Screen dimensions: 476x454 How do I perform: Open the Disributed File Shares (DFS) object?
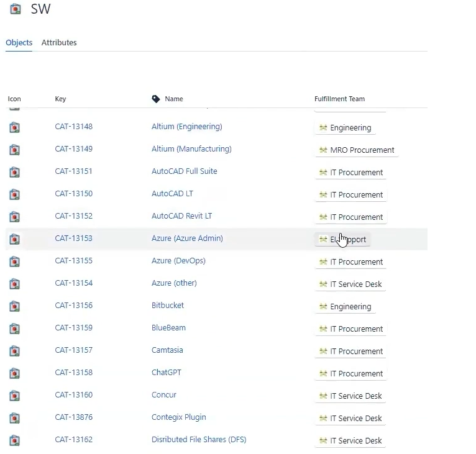coord(199,440)
